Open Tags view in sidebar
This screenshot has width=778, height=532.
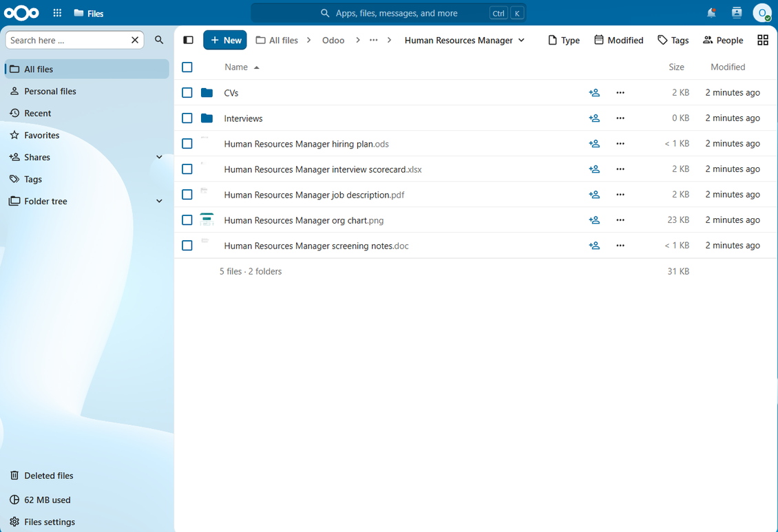click(x=87, y=179)
